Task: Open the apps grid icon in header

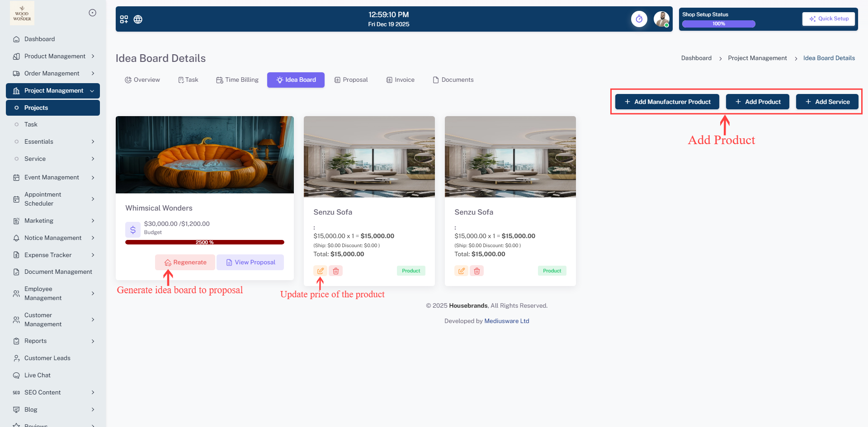Action: [x=124, y=19]
